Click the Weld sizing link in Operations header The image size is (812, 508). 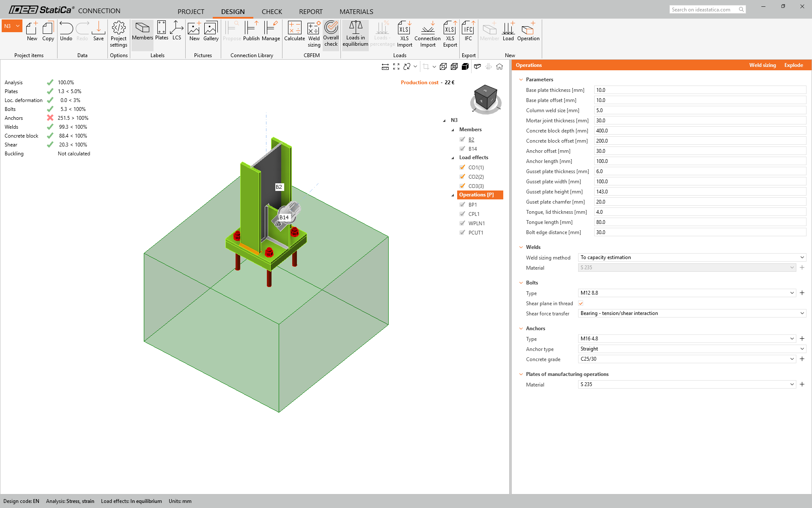point(763,65)
